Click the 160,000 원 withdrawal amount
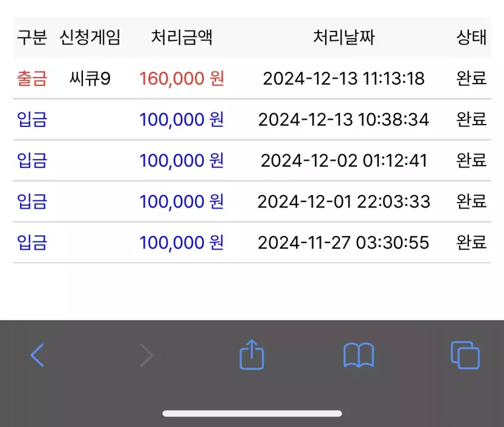Image resolution: width=504 pixels, height=427 pixels. pyautogui.click(x=181, y=78)
